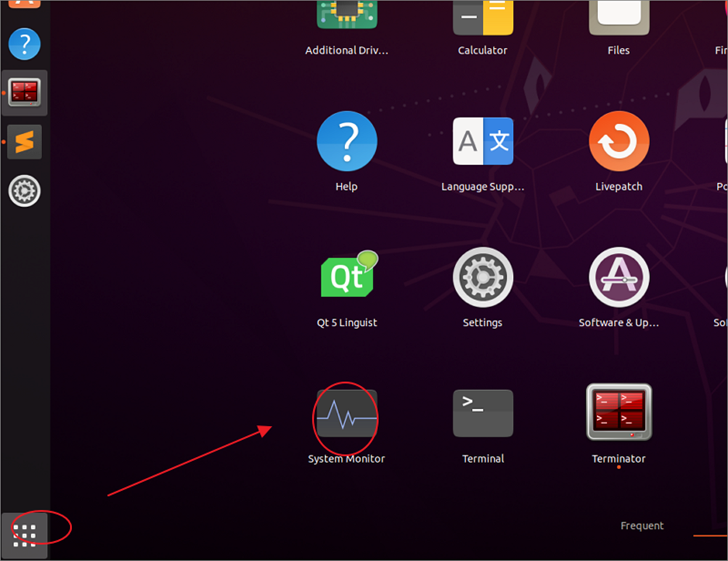Launch Software & Updates

click(x=619, y=277)
